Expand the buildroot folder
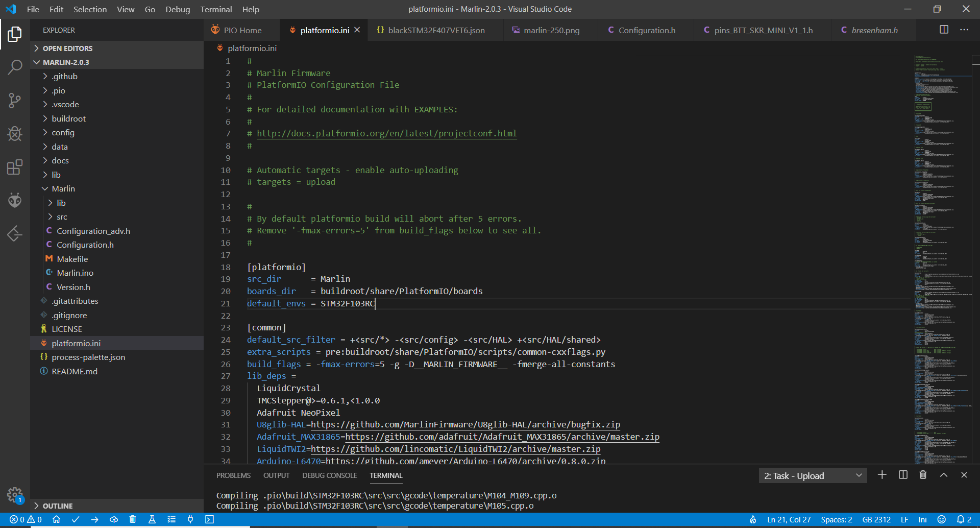 (x=68, y=118)
